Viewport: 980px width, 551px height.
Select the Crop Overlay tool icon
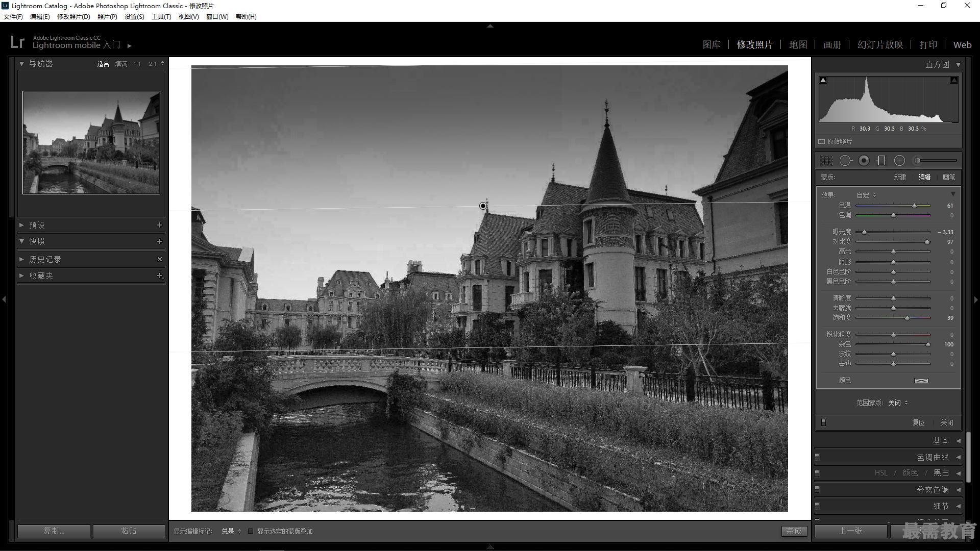[x=826, y=161]
